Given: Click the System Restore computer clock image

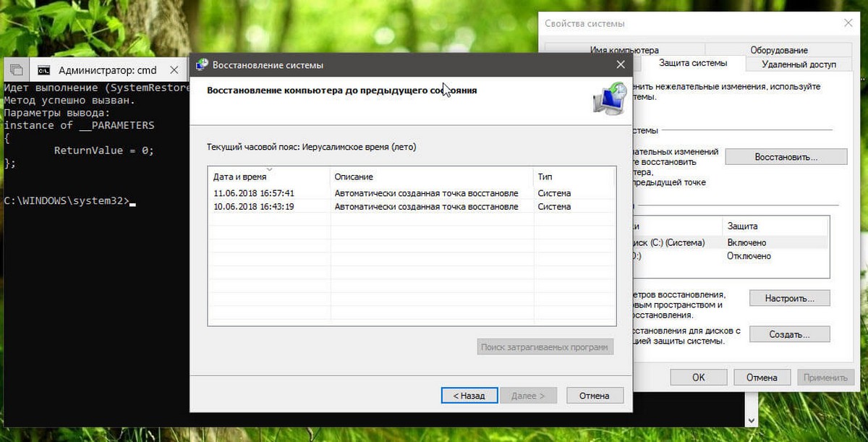Looking at the screenshot, I should pyautogui.click(x=610, y=98).
